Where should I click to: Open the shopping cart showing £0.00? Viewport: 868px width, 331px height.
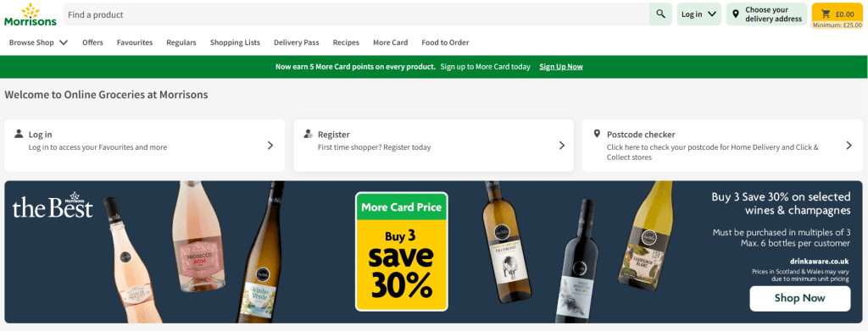click(x=838, y=14)
